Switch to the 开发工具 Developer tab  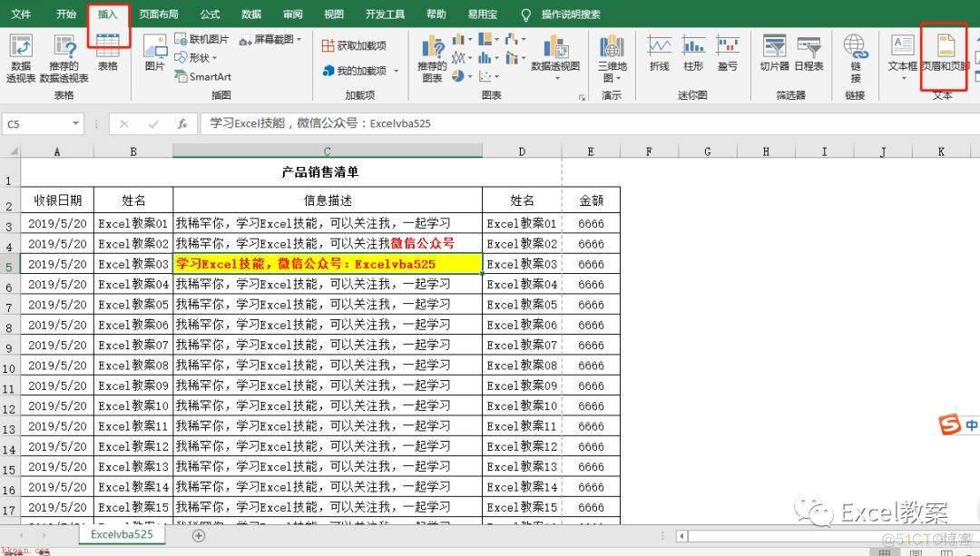click(385, 14)
